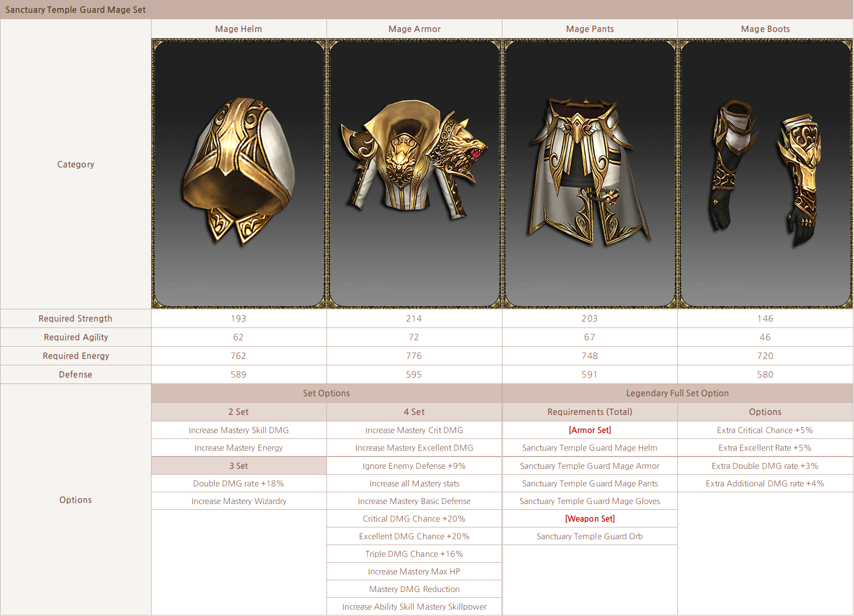
Task: Select the 'Sanctuary Temple Guard Mage Set' title
Action: click(75, 10)
